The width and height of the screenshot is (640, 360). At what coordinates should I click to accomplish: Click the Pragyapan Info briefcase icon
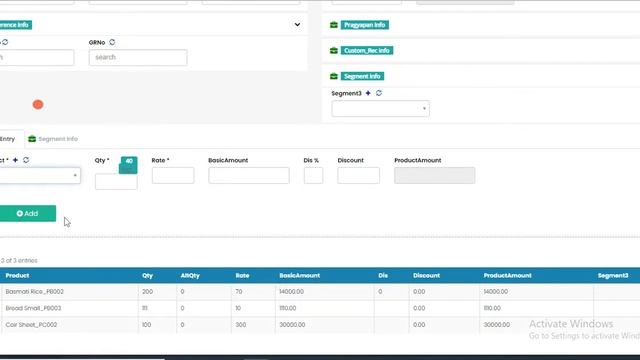[x=334, y=25]
